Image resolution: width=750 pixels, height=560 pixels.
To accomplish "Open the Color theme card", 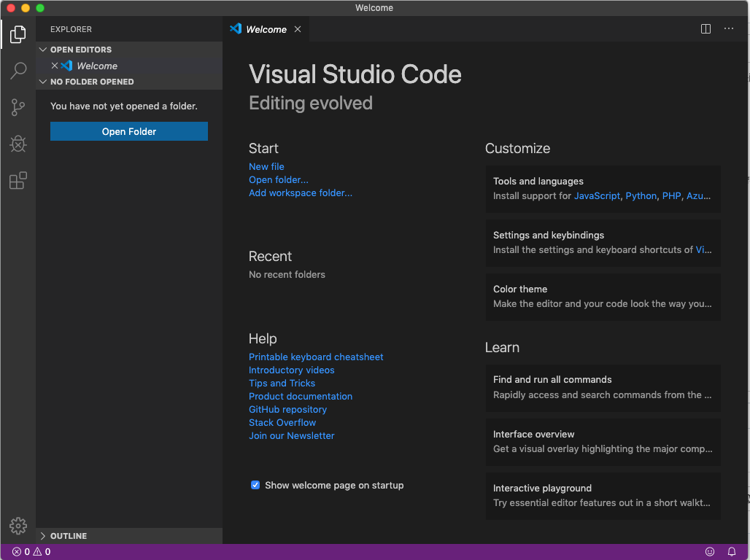I will coord(603,297).
